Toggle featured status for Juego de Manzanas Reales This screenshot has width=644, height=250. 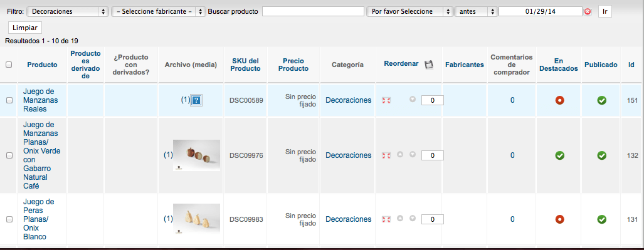[x=559, y=100]
